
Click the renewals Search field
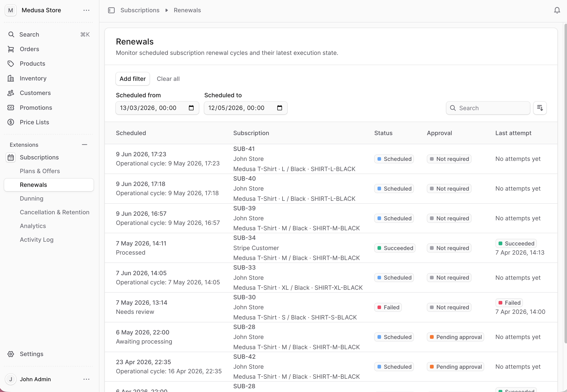(x=488, y=108)
